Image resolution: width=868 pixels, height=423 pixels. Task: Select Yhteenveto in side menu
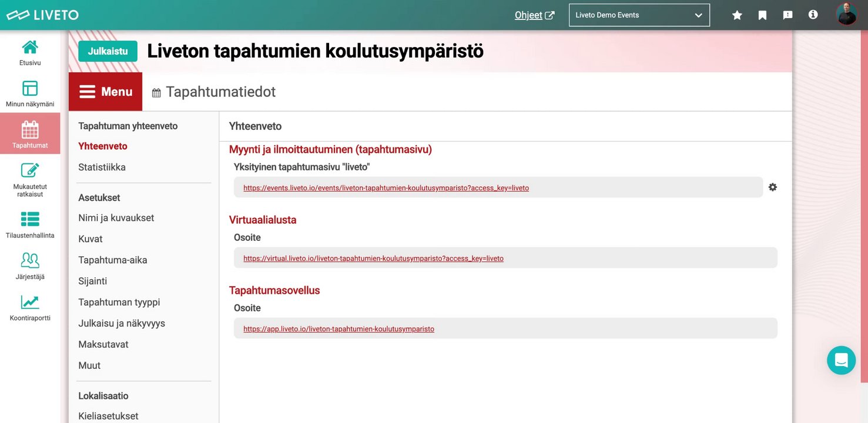pyautogui.click(x=103, y=146)
